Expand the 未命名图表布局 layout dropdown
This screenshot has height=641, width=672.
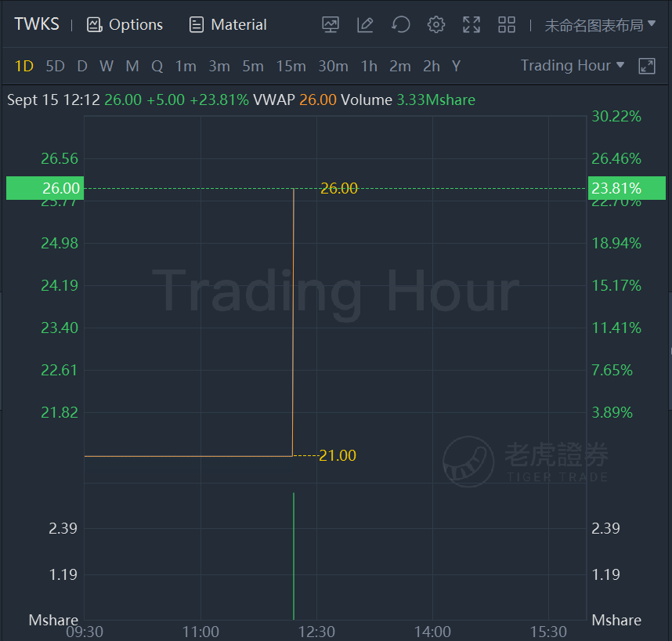click(600, 25)
